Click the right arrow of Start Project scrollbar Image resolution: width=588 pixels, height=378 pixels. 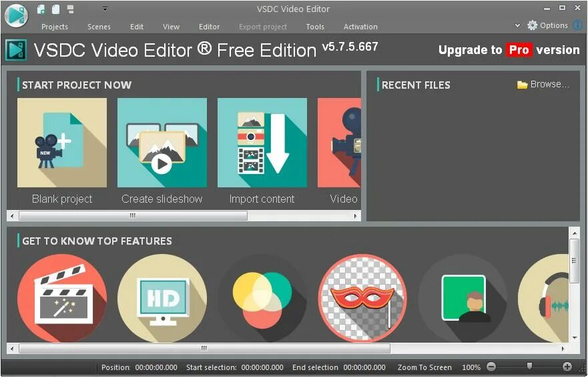click(x=355, y=216)
